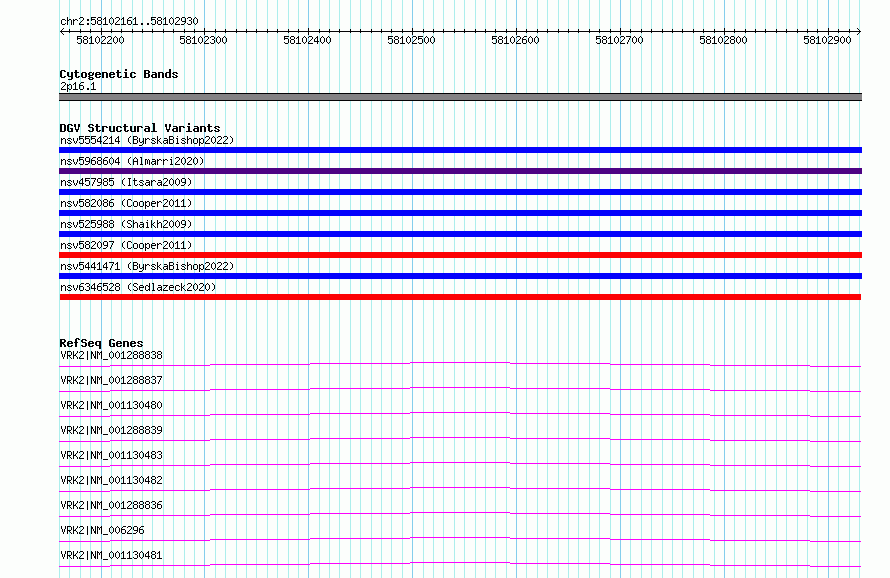Click the magenta line of VRK2|NM_001130483
Image resolution: width=890 pixels, height=578 pixels.
[x=460, y=464]
